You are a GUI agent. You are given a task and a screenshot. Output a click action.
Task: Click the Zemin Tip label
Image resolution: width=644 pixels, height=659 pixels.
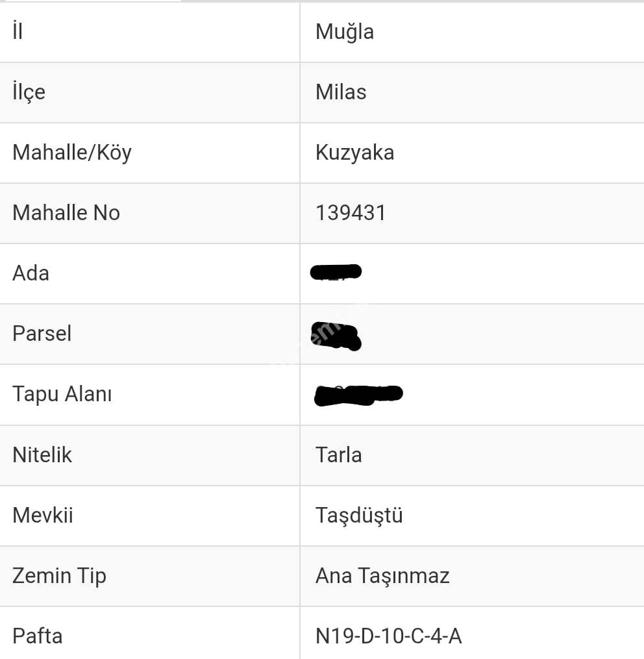[59, 576]
